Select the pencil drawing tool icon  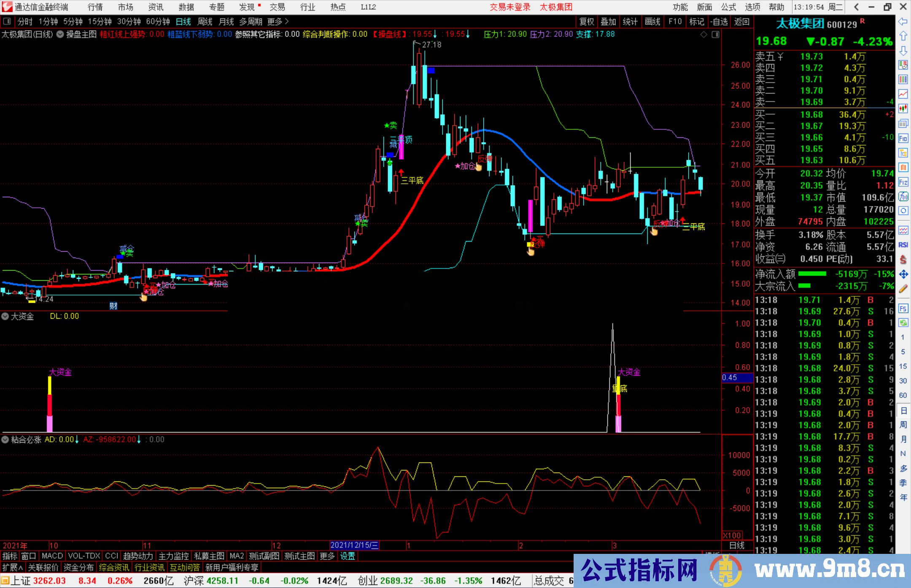click(903, 289)
